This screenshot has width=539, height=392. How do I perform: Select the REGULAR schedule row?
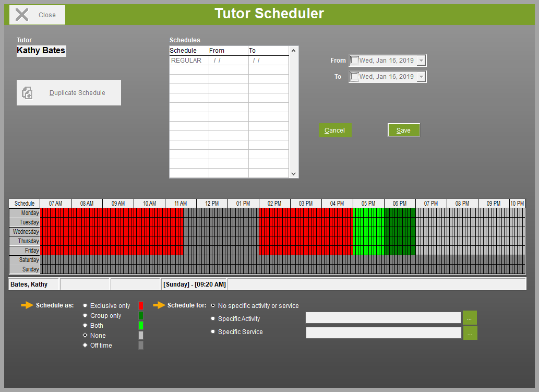(x=229, y=60)
